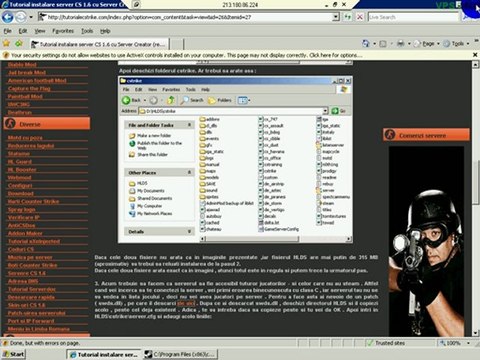Open the Windows Start menu

13,354
